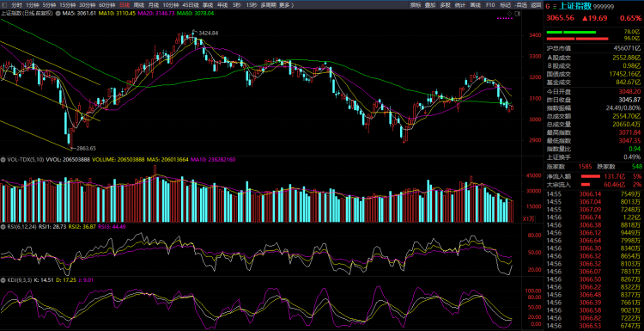Click the 3424.84 high price marker

tap(209, 33)
